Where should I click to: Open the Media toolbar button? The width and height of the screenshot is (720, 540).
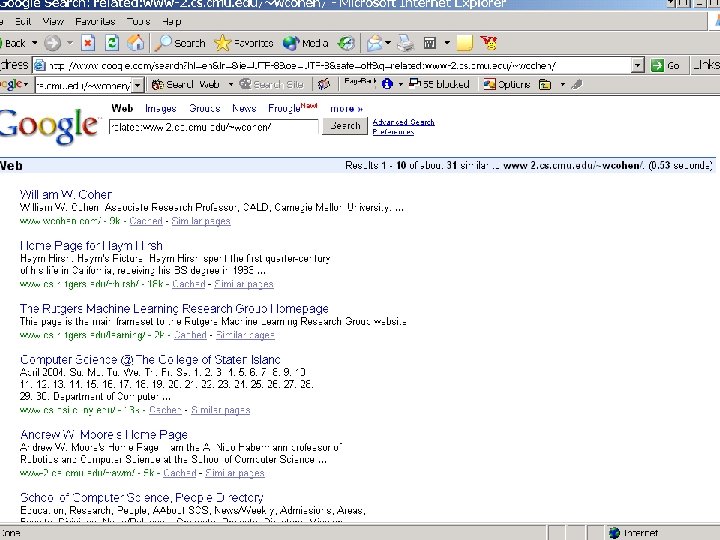pyautogui.click(x=305, y=43)
